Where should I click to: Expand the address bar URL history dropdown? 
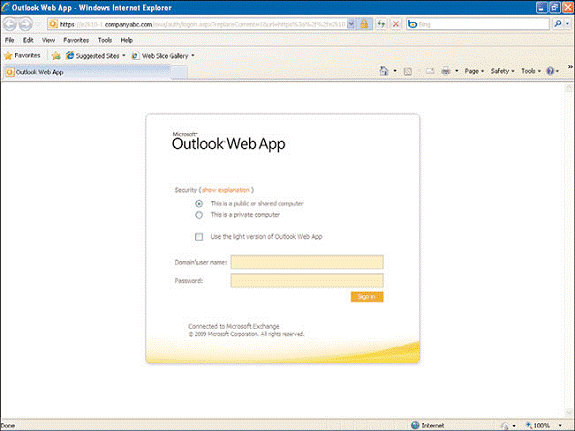[351, 24]
